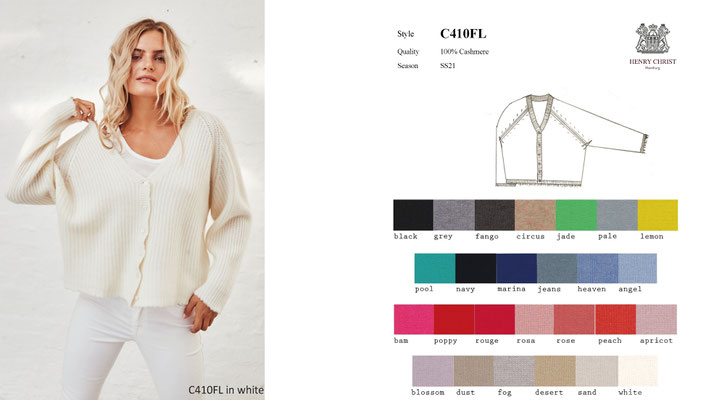This screenshot has height=400, width=706.
Task: Select the black color swatch
Action: pos(413,215)
